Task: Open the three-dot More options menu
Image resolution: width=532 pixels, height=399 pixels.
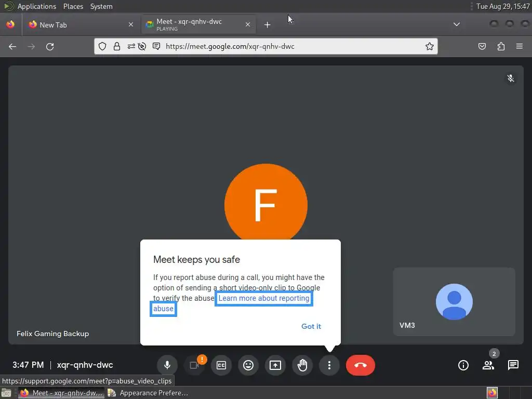Action: [329, 365]
